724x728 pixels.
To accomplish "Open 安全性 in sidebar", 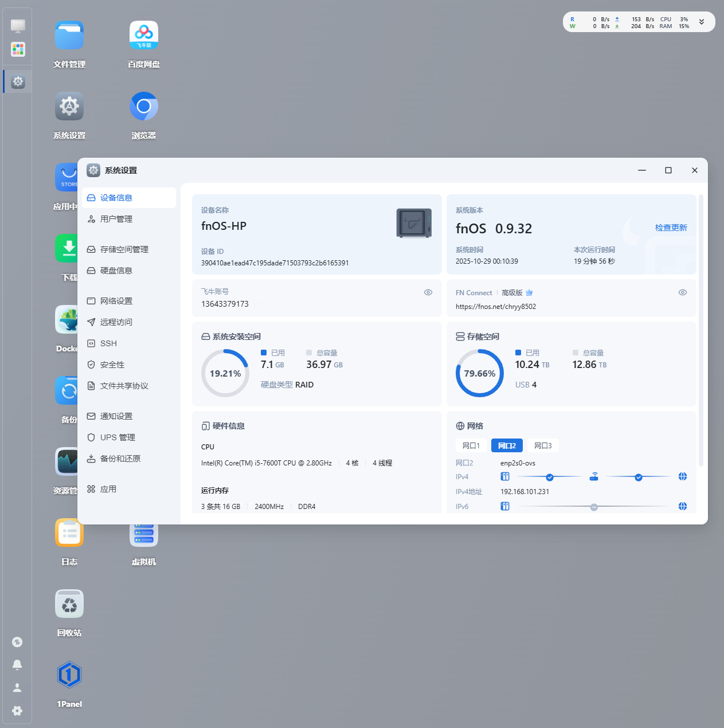I will [129, 365].
